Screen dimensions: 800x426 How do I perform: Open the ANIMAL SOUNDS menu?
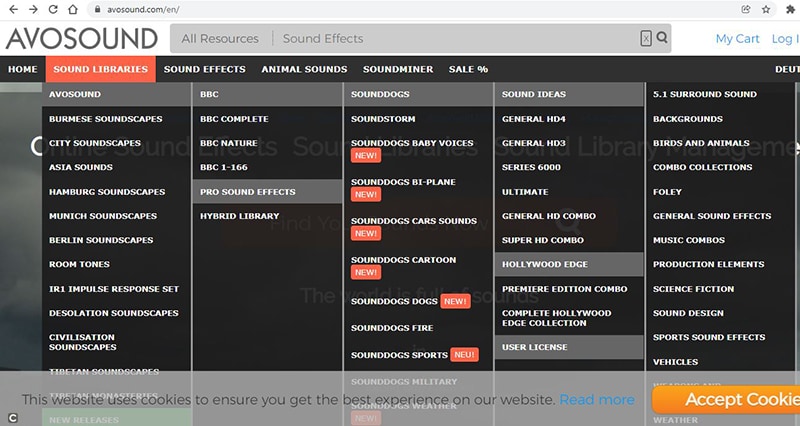(304, 69)
